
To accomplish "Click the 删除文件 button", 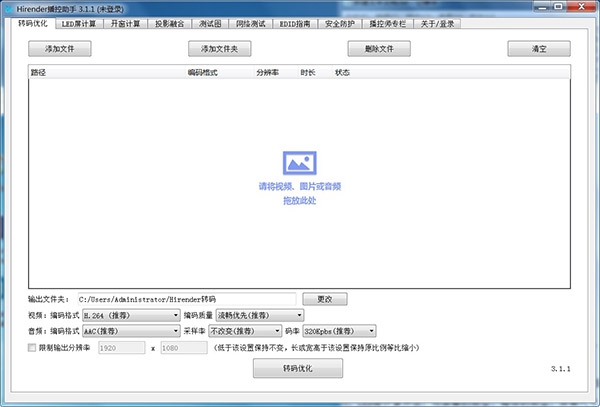I will click(x=379, y=49).
